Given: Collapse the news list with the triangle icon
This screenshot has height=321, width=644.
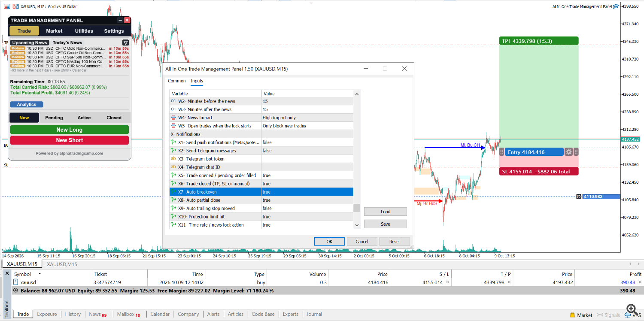Looking at the screenshot, I should (125, 42).
